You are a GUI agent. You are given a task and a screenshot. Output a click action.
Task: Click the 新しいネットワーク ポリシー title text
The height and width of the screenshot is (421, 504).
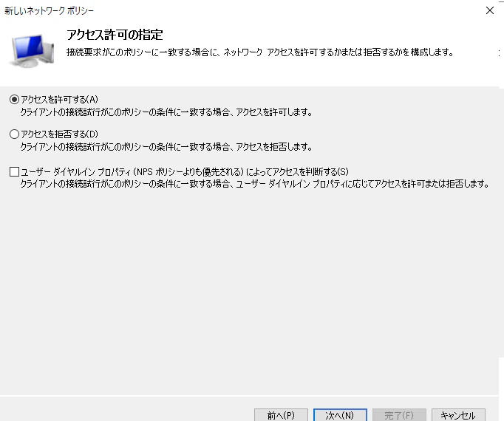pos(49,11)
